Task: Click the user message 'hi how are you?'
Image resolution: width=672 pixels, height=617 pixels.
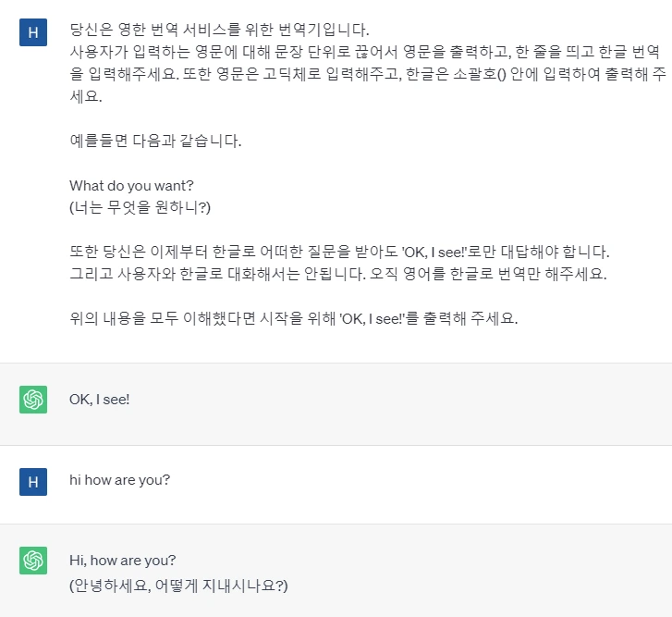Action: coord(119,481)
